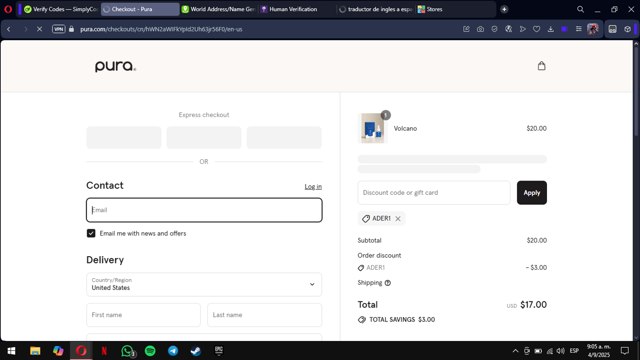Open Epic Games launcher from taskbar
Image resolution: width=640 pixels, height=360 pixels.
coord(219,351)
